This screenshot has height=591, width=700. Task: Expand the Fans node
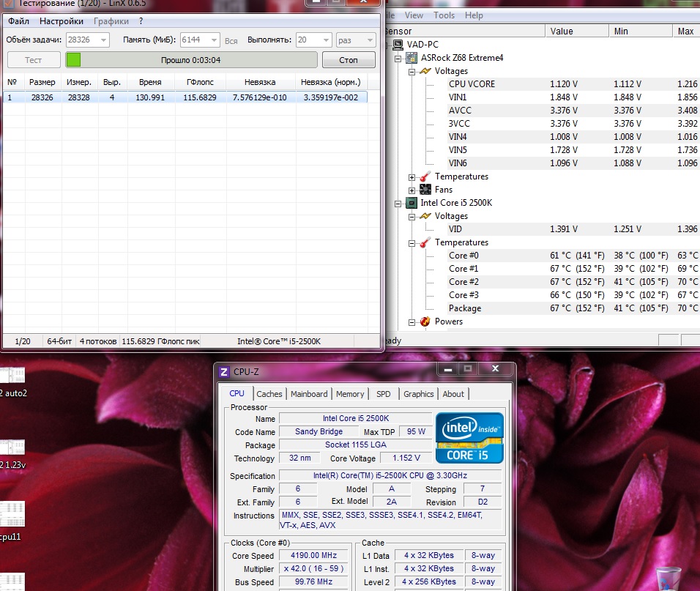412,190
